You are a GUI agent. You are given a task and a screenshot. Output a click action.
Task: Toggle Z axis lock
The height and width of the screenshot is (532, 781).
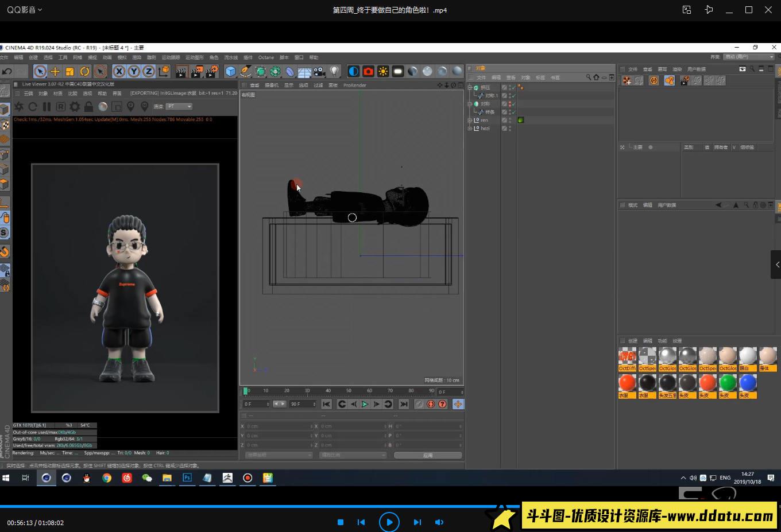pos(149,71)
